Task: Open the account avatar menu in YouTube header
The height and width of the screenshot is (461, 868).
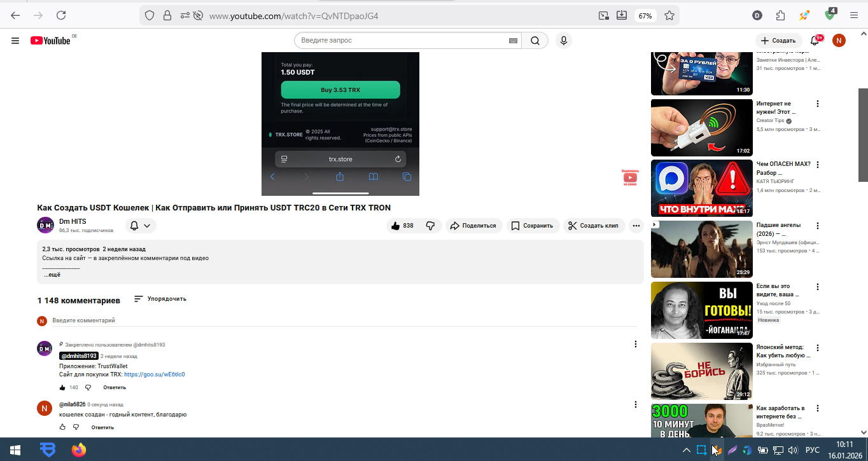Action: point(839,41)
